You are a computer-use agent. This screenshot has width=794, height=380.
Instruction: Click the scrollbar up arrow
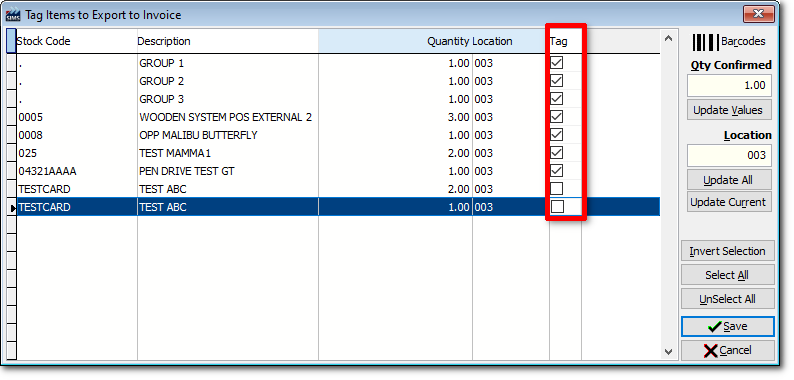point(668,39)
